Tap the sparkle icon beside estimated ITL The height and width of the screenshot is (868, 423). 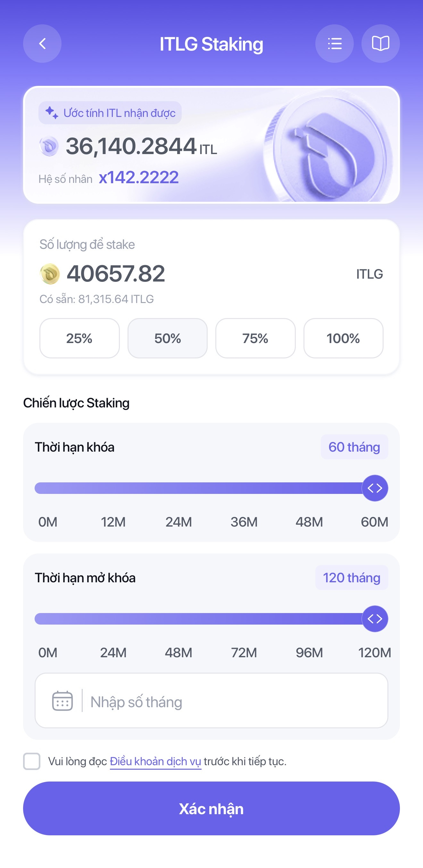52,112
